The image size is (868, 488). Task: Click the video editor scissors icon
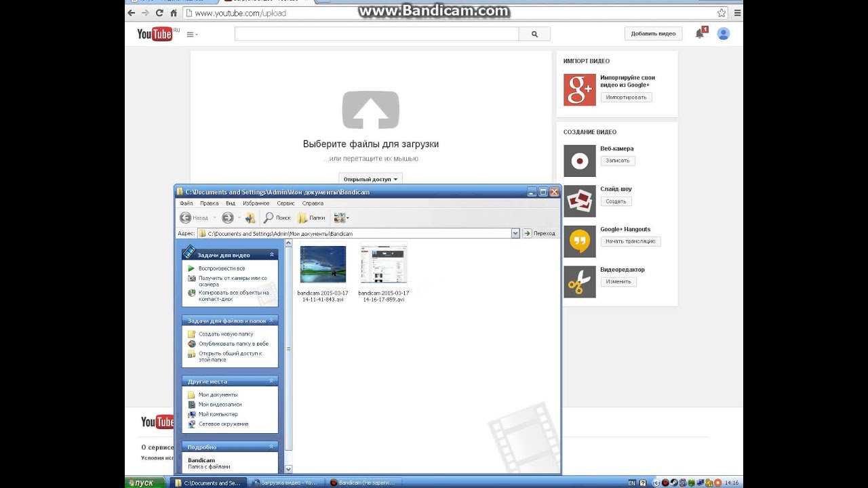coord(580,282)
